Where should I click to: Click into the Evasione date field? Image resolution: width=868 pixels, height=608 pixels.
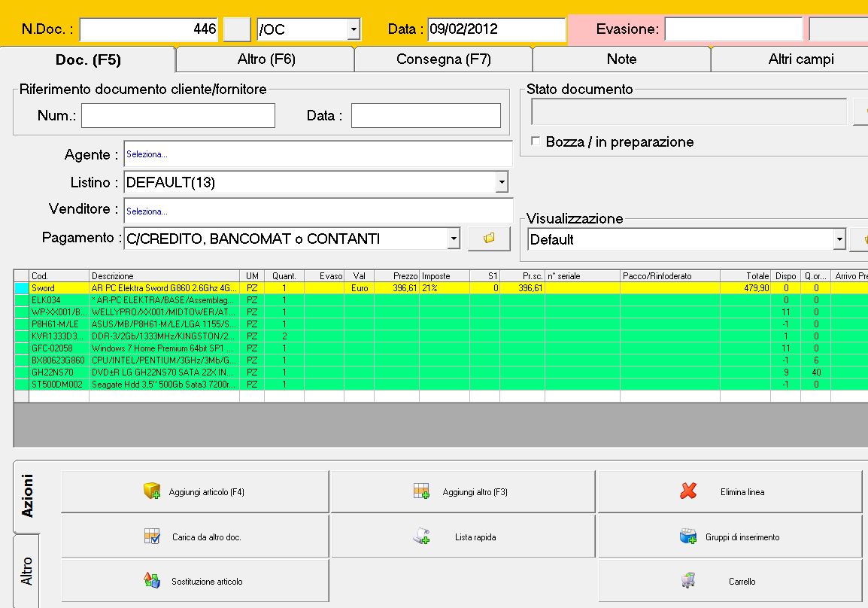733,30
